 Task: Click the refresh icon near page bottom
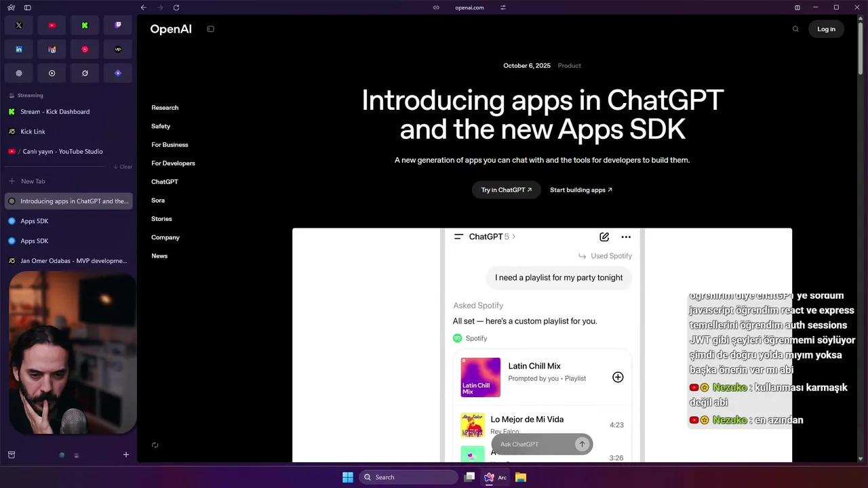tap(155, 445)
